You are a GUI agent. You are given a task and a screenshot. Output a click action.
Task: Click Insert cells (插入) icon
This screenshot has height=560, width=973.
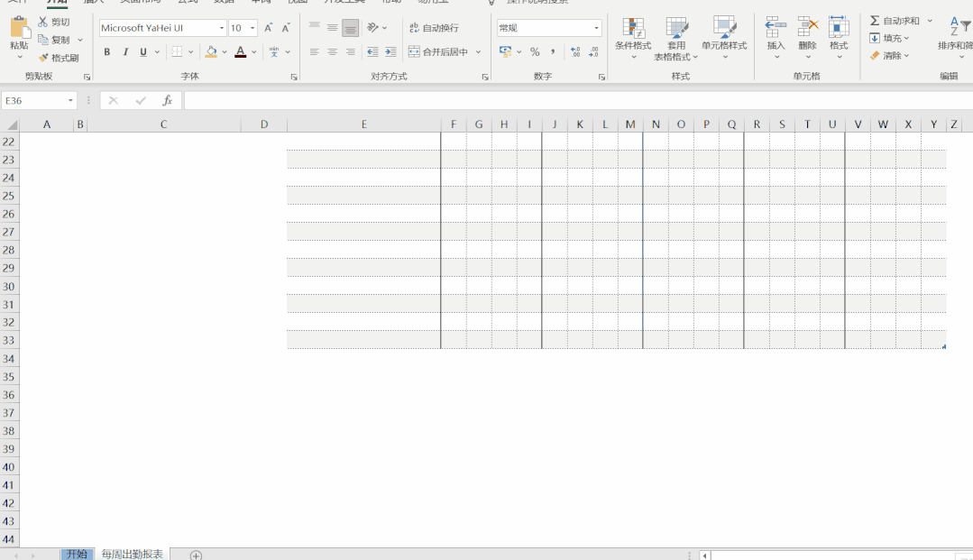click(776, 28)
